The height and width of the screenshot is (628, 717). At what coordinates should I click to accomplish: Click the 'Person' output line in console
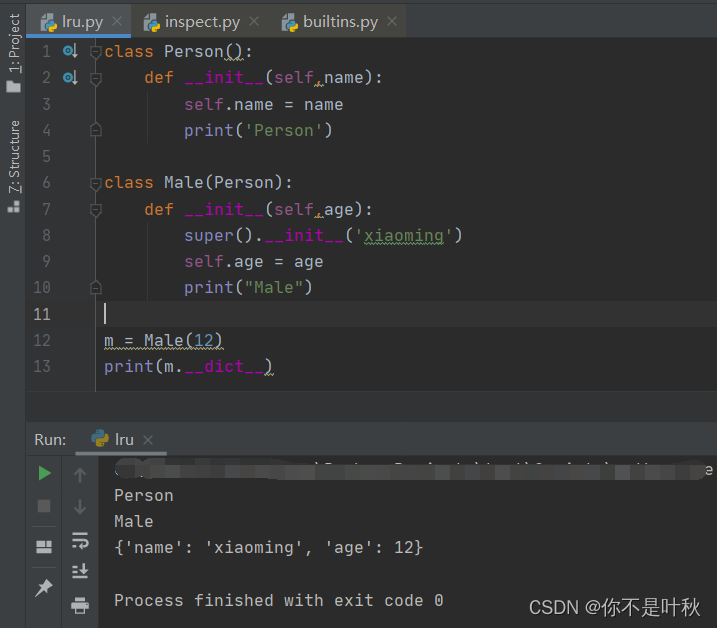click(144, 495)
